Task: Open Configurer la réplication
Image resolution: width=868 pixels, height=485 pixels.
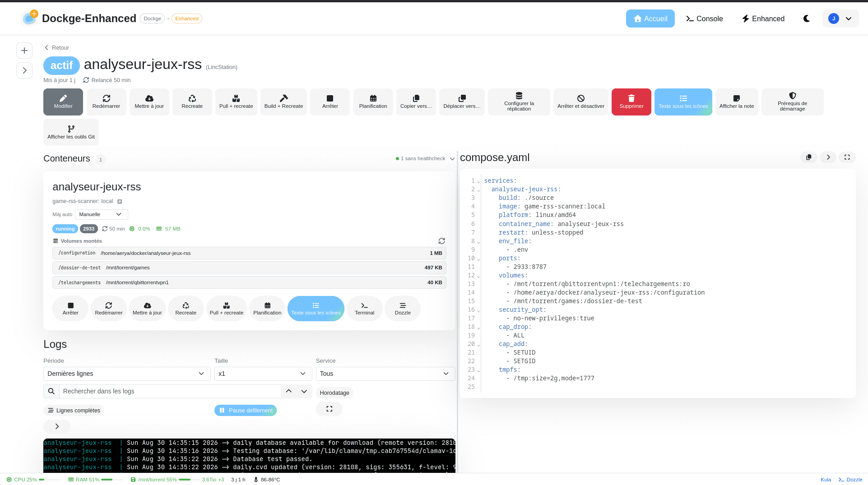Action: [519, 102]
